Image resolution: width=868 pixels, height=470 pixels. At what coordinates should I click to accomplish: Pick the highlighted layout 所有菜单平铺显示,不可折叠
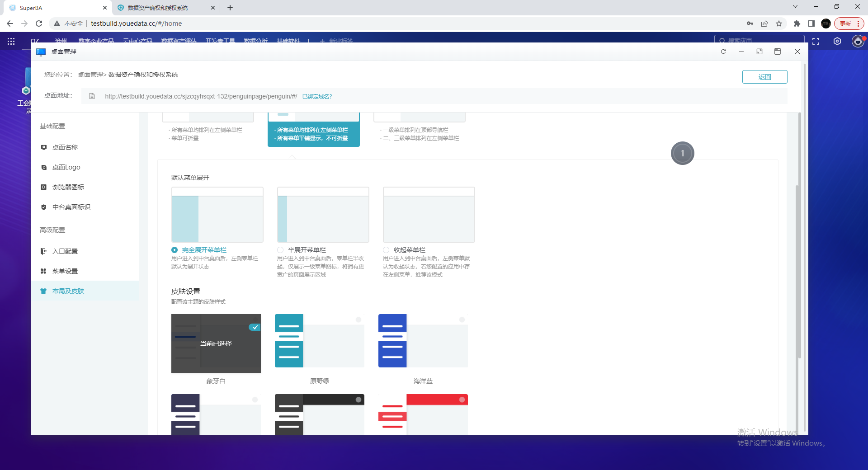click(x=314, y=130)
